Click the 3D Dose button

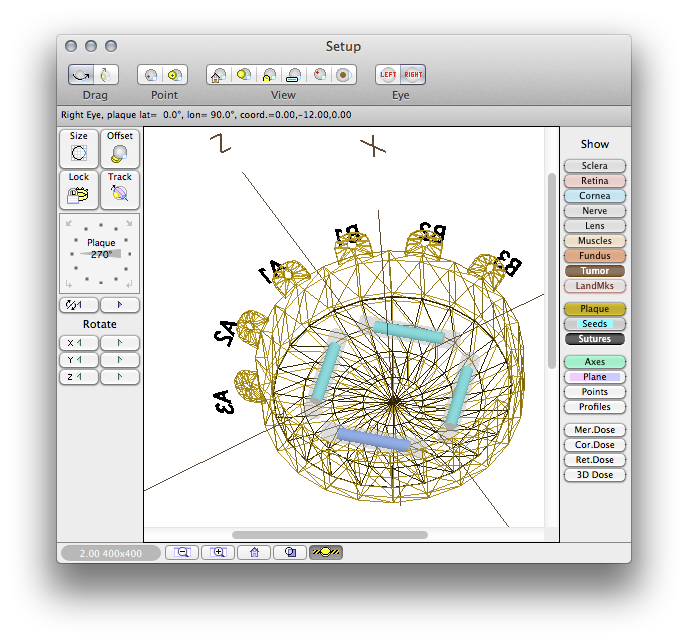[595, 475]
